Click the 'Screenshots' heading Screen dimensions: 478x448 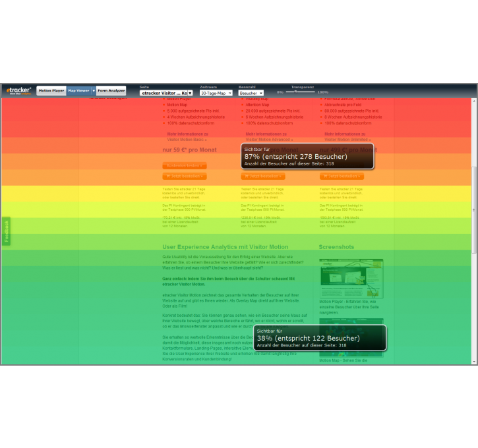pyautogui.click(x=336, y=247)
